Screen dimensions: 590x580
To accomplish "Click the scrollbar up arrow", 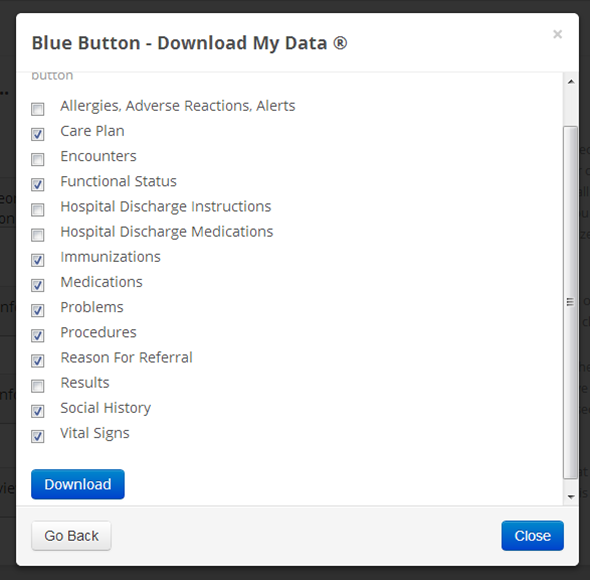I will (x=571, y=82).
